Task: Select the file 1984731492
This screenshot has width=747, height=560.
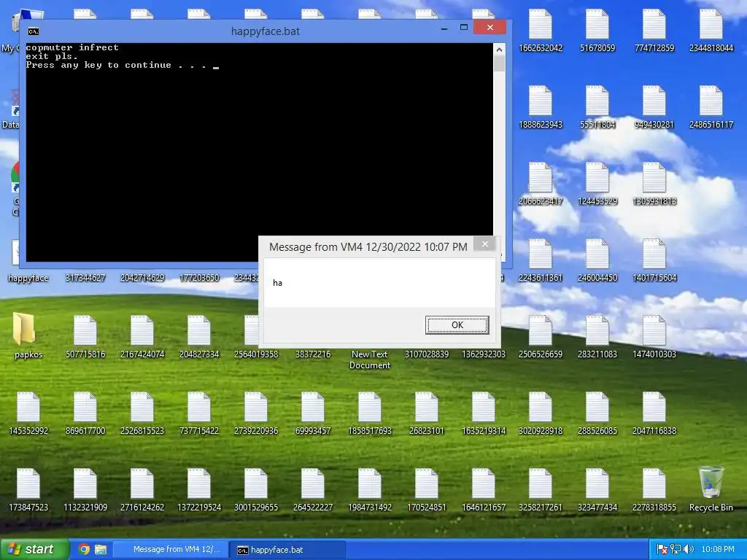Action: coord(369,491)
